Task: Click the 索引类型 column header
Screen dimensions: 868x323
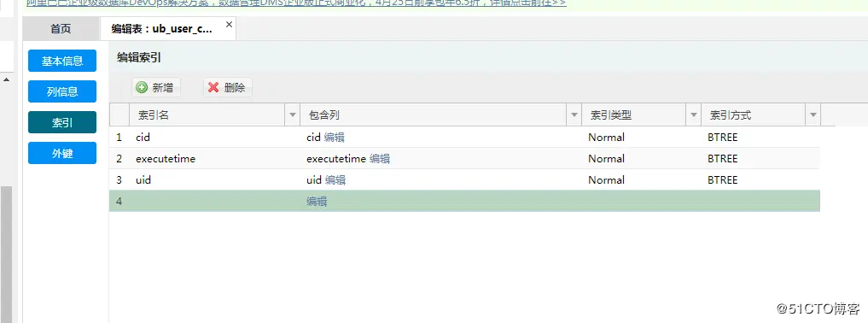Action: pyautogui.click(x=634, y=115)
